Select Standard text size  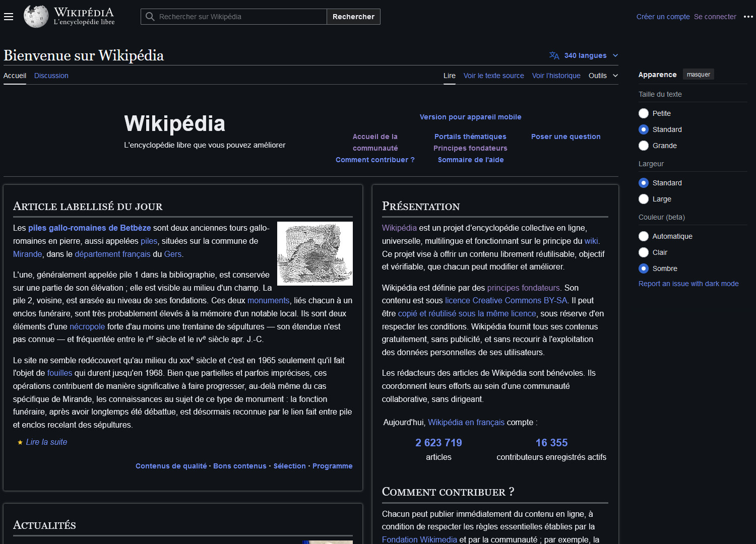[x=644, y=129]
